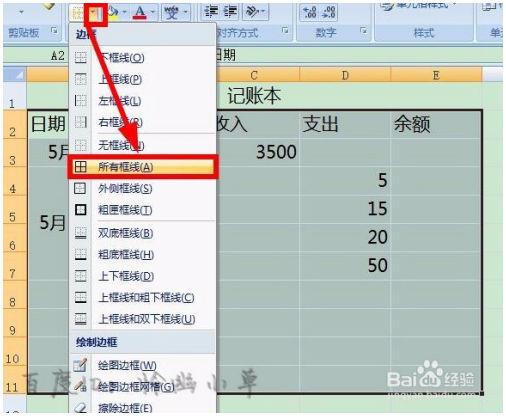Click Left Border (左框线) icon
506x416 pixels.
[81, 101]
